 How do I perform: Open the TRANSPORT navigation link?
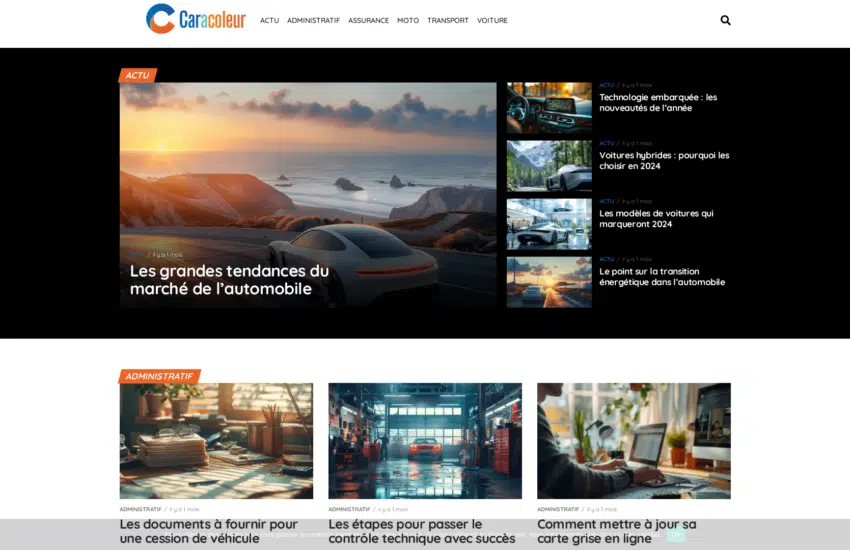tap(447, 21)
